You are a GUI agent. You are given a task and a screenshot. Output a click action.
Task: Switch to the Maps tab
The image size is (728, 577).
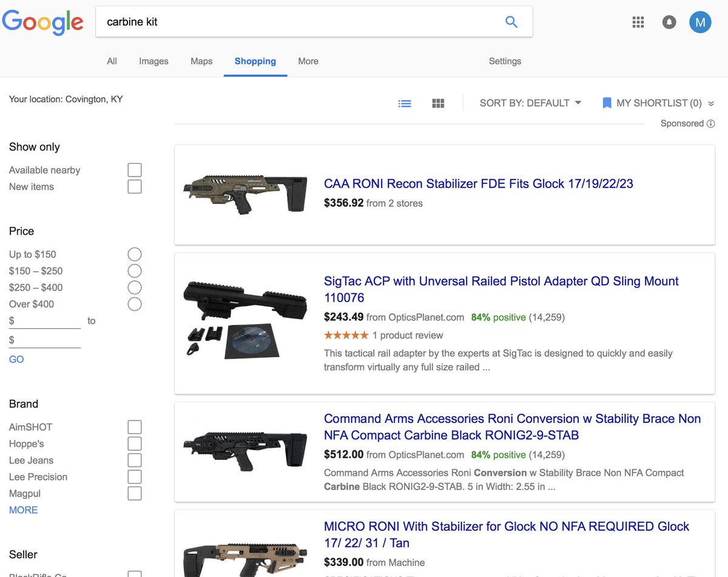click(201, 61)
